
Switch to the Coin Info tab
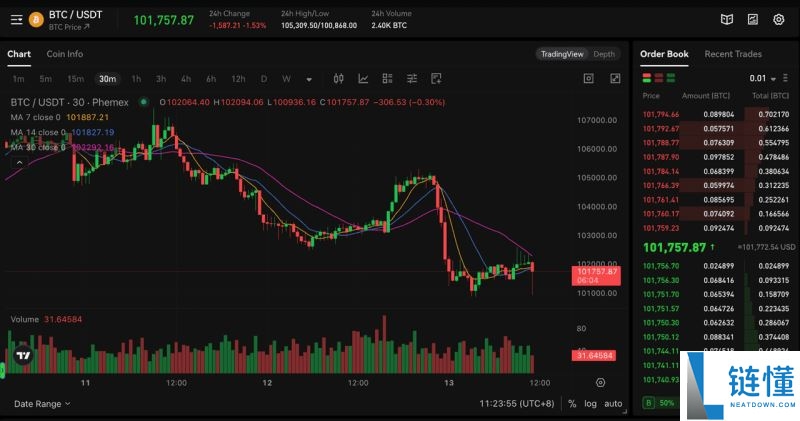pos(65,54)
